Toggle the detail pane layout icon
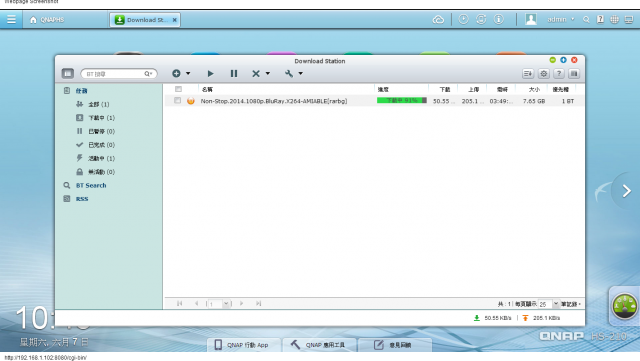 pyautogui.click(x=574, y=74)
